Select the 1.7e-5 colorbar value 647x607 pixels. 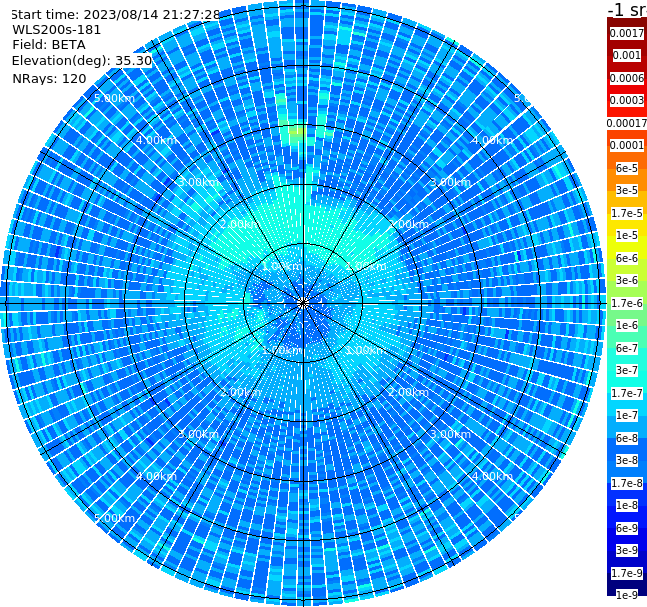[626, 213]
